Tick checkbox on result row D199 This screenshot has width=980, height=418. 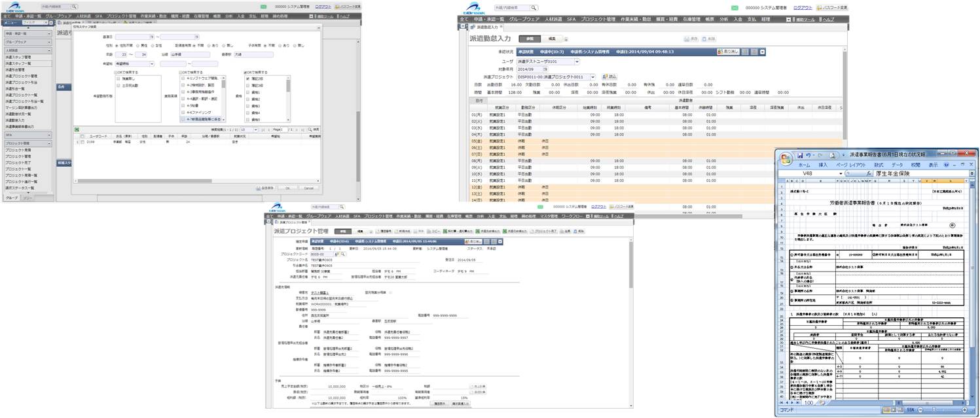pyautogui.click(x=82, y=142)
